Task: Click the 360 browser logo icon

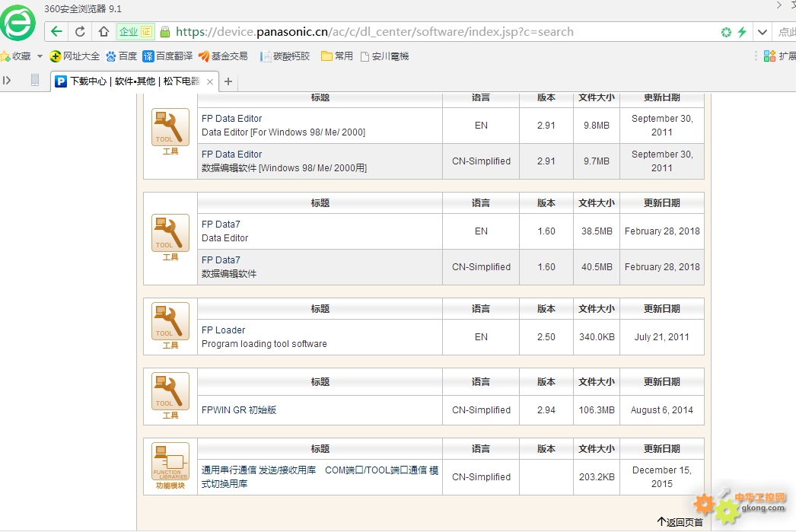Action: pos(18,22)
